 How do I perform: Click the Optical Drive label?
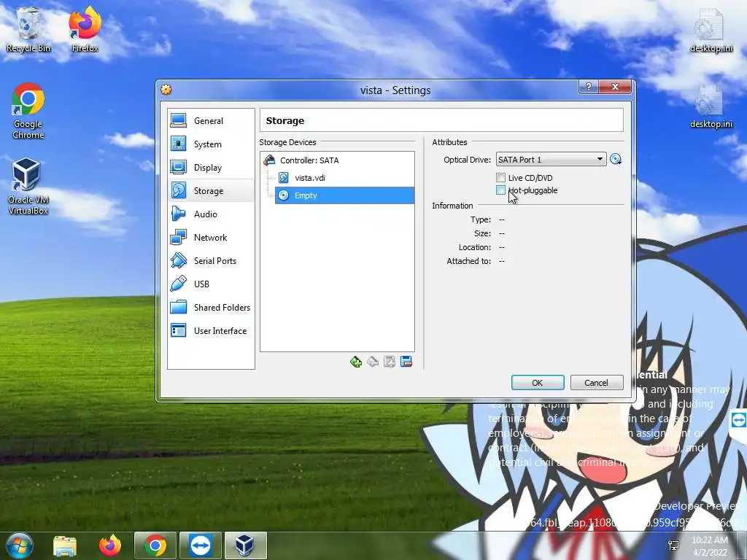[x=467, y=160]
